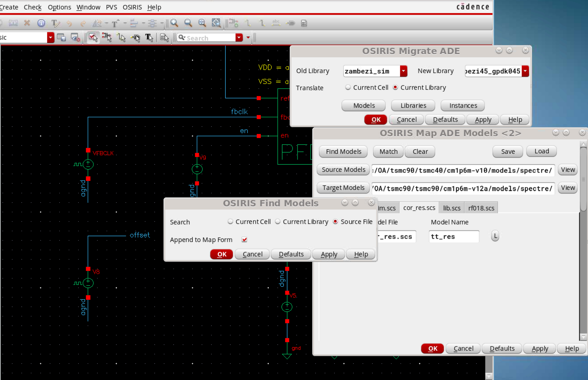Open the OSIRIS menu
This screenshot has width=588, height=380.
132,7
